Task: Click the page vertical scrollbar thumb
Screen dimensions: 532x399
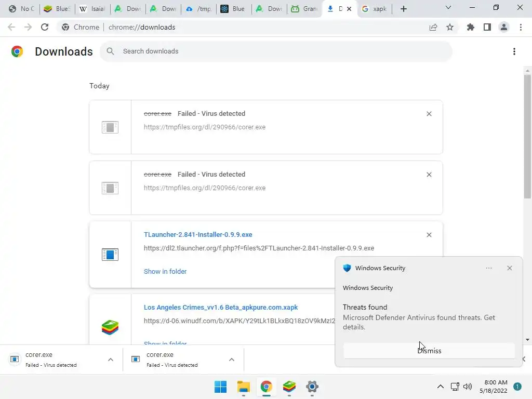Action: [527, 136]
